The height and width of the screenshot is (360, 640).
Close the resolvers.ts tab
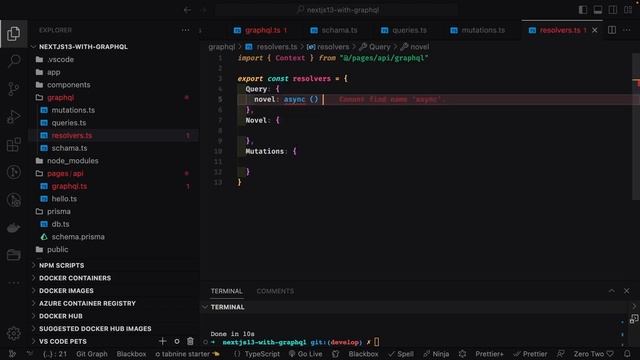click(x=595, y=30)
